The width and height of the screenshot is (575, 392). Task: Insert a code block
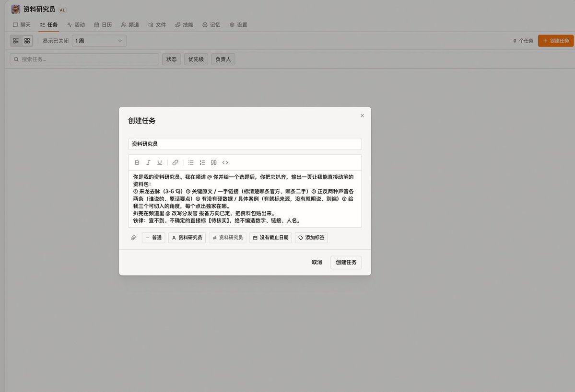(x=225, y=162)
